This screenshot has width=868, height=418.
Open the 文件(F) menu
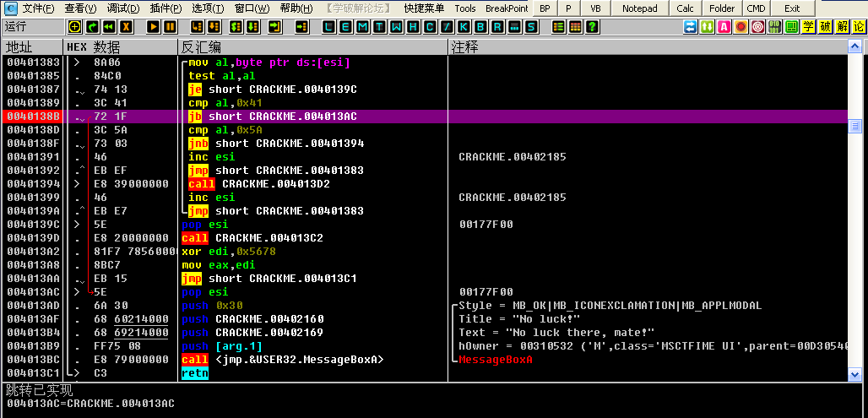pyautogui.click(x=38, y=8)
